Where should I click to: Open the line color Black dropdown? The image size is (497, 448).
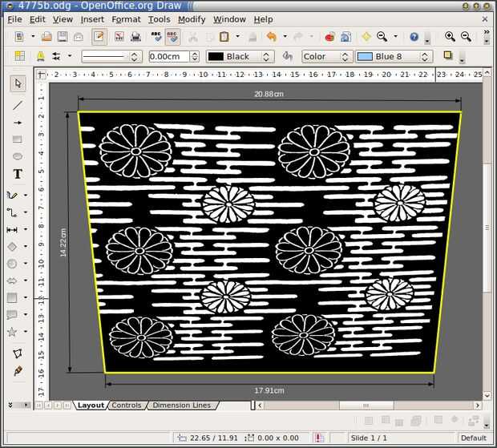click(240, 57)
